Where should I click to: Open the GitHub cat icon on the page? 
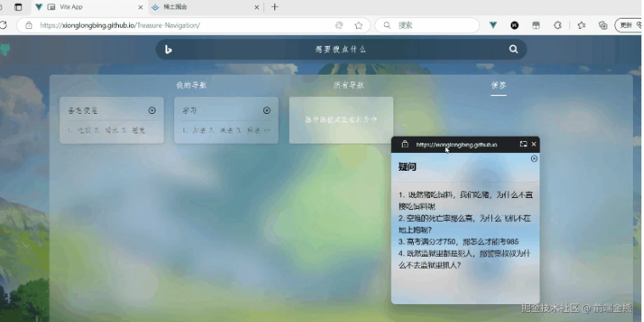click(5, 49)
